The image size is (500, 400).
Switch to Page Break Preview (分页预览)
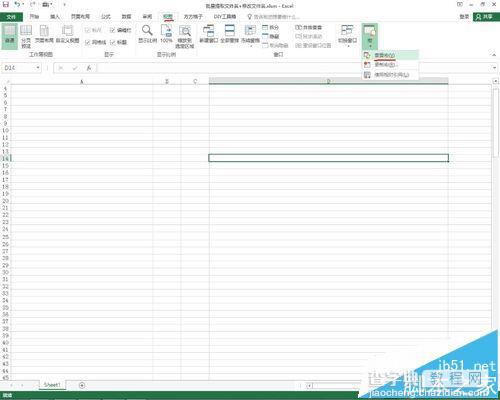pyautogui.click(x=26, y=36)
